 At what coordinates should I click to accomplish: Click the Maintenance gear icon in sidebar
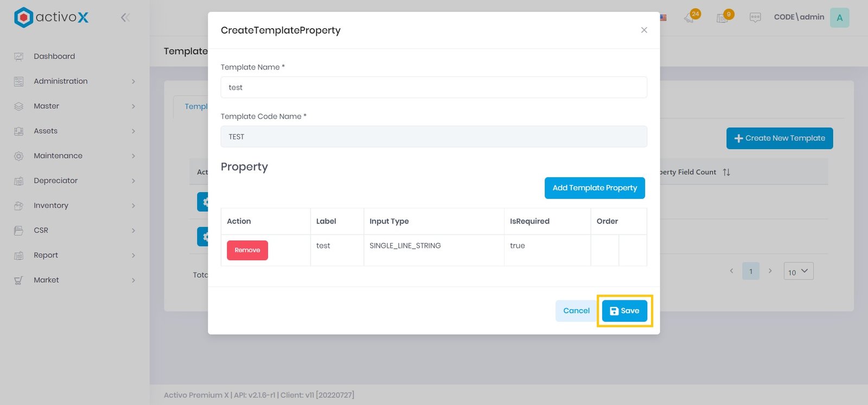19,156
